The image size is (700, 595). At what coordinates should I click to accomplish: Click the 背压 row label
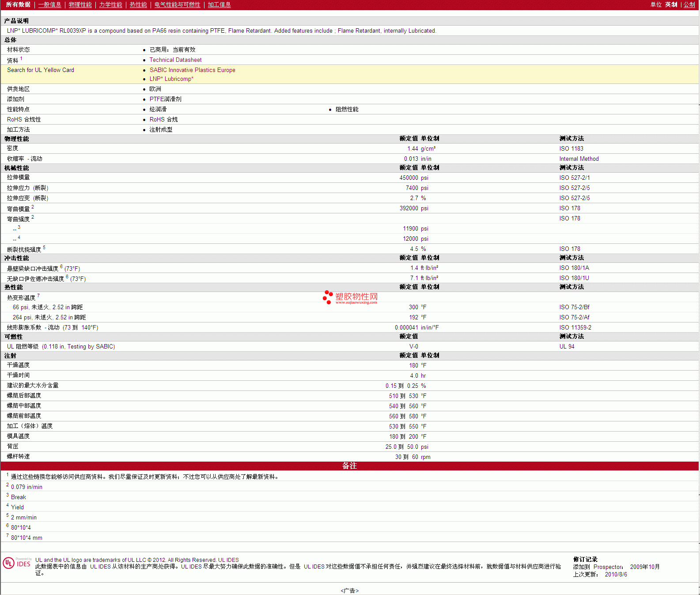pos(12,446)
